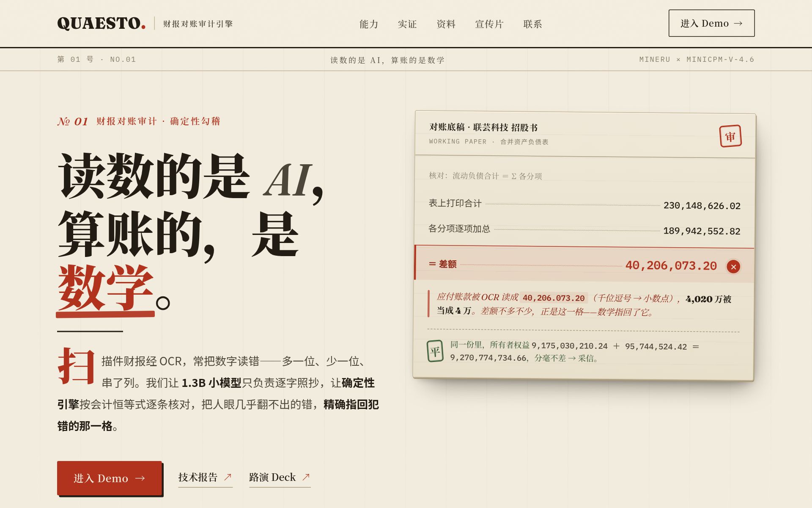Click the red value 40,206,073.20
This screenshot has width=812, height=508.
point(671,265)
